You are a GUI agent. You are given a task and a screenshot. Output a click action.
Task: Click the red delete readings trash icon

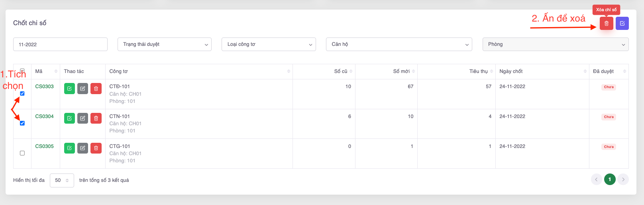606,24
